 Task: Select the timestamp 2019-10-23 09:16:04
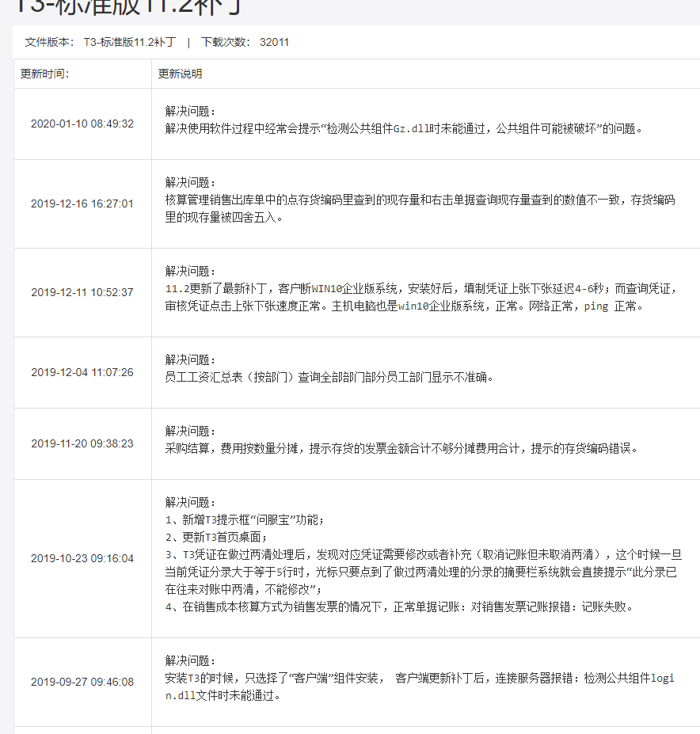[82, 558]
